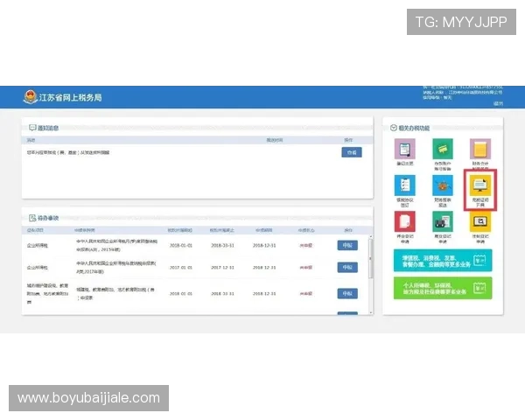Screen dimensions: 525x420
Task: Click the 财务报表报送 icon in the middle row
Action: [x=442, y=186]
